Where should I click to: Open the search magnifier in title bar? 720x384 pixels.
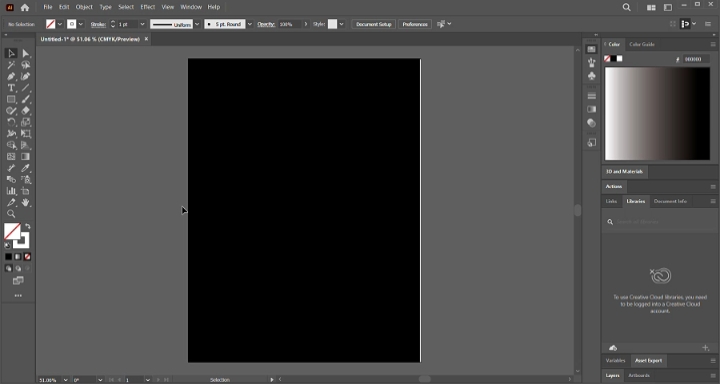tap(626, 7)
